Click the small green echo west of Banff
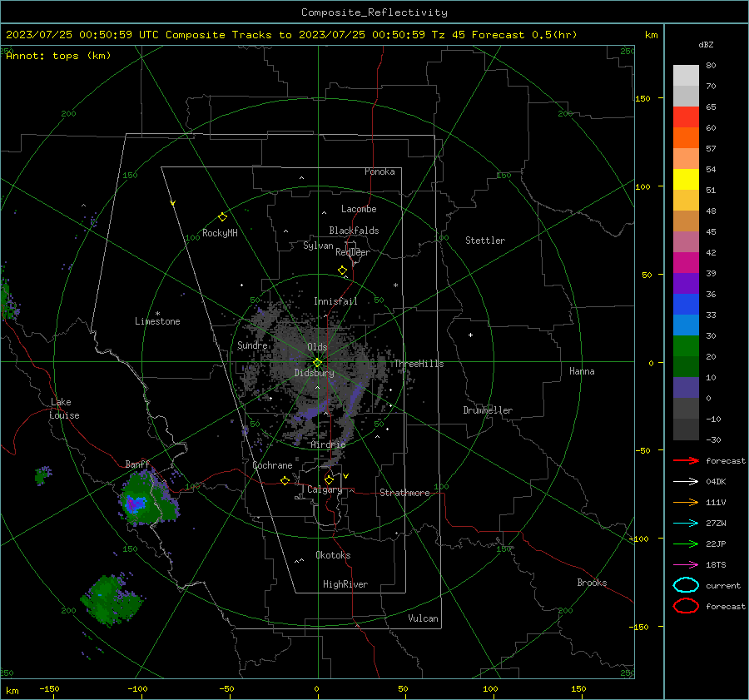 pyautogui.click(x=42, y=476)
